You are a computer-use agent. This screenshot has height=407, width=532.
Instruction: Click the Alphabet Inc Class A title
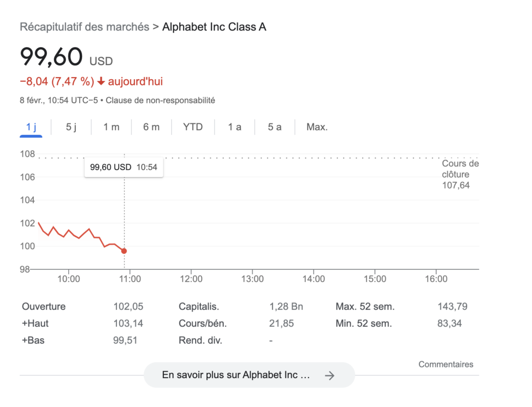(x=214, y=27)
